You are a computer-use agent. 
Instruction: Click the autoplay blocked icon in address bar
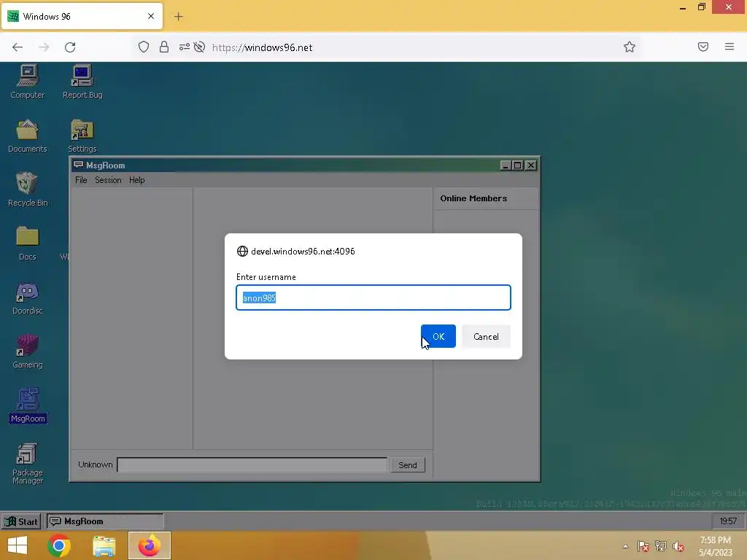[200, 47]
